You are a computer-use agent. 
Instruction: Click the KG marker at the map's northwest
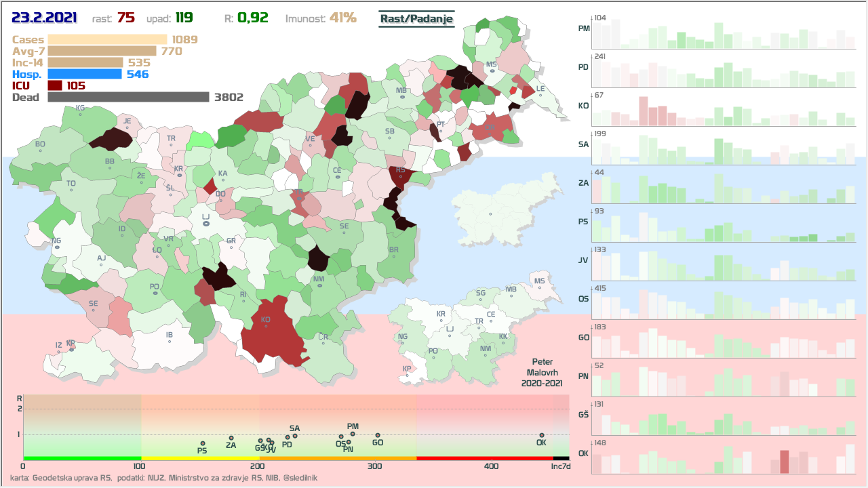[80, 113]
